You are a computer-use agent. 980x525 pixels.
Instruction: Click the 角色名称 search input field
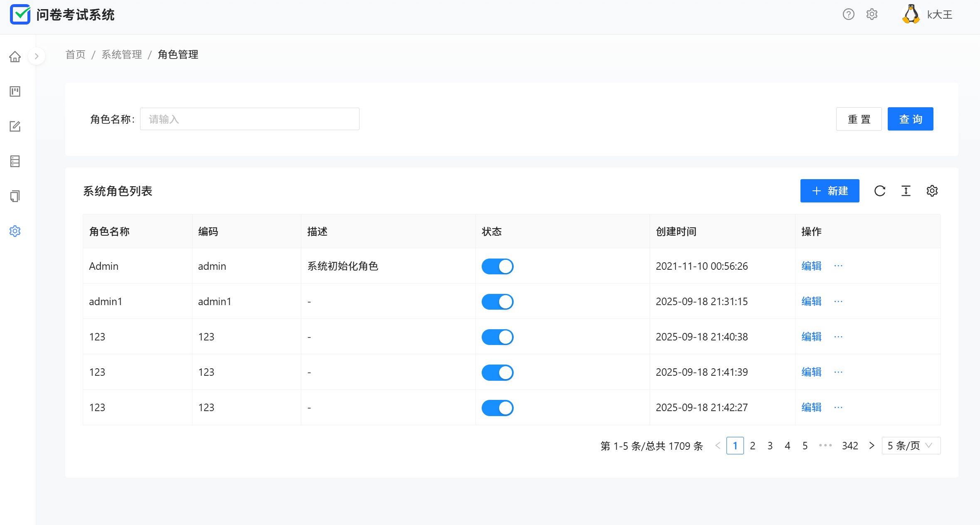tap(249, 119)
